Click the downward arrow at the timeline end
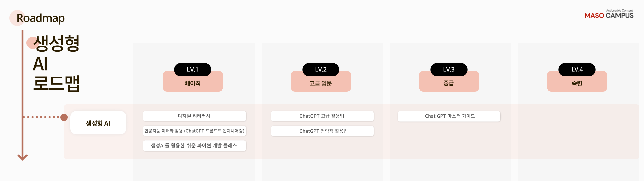Screen dimensions: 644x181 tap(22, 157)
